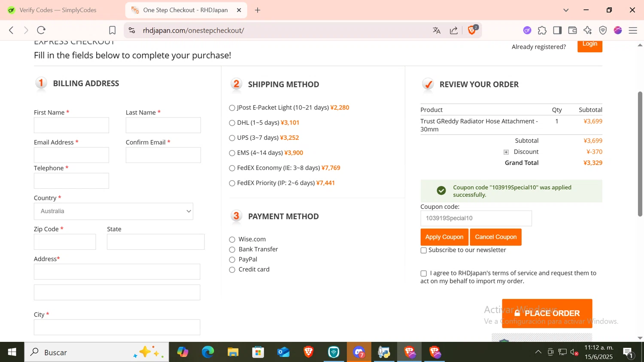The image size is (644, 362).
Task: Expand the tab search dropdown
Action: (566, 10)
